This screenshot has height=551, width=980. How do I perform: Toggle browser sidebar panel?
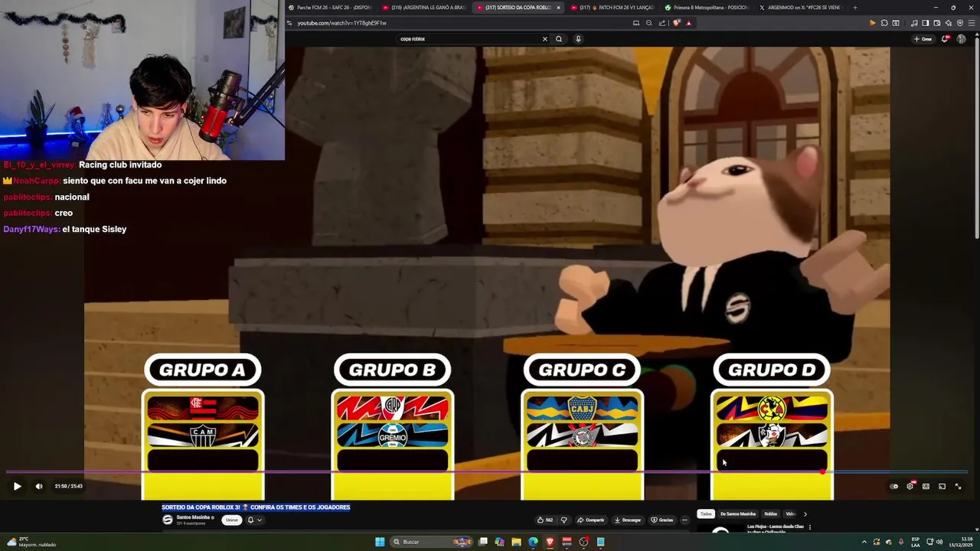925,23
